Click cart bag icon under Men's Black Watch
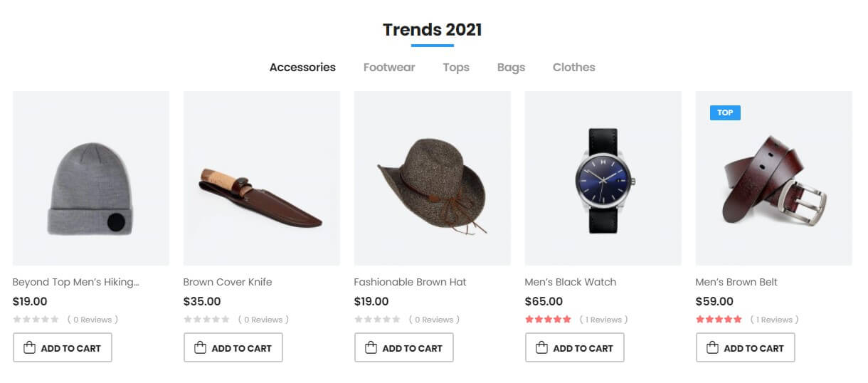Viewport: 868px width, 383px height. tap(541, 348)
